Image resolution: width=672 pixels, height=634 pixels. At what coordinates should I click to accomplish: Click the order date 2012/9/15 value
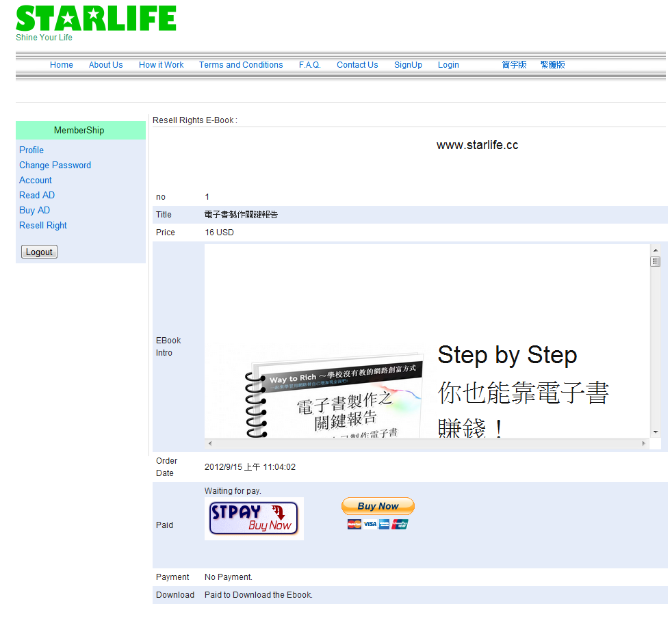click(x=250, y=467)
